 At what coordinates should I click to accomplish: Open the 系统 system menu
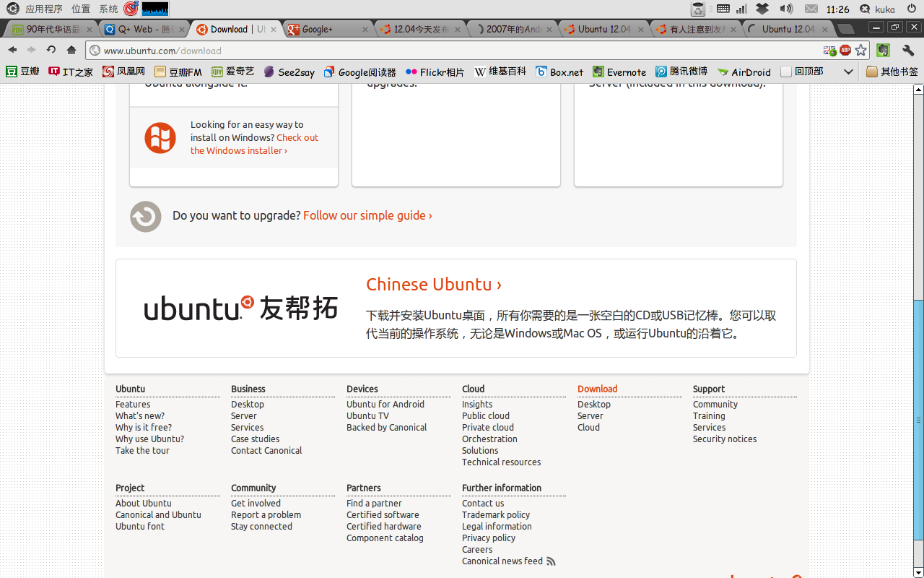(x=108, y=9)
